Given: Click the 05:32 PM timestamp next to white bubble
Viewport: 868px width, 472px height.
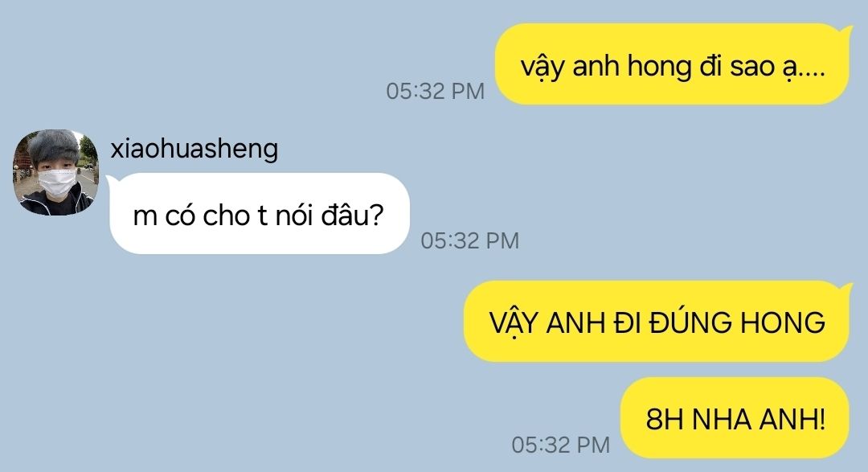Looking at the screenshot, I should coord(470,241).
